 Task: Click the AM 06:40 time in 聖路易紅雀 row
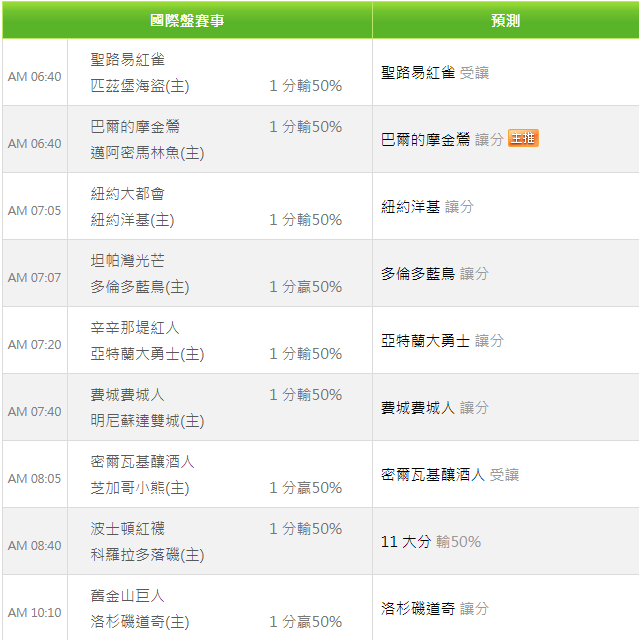tap(35, 76)
